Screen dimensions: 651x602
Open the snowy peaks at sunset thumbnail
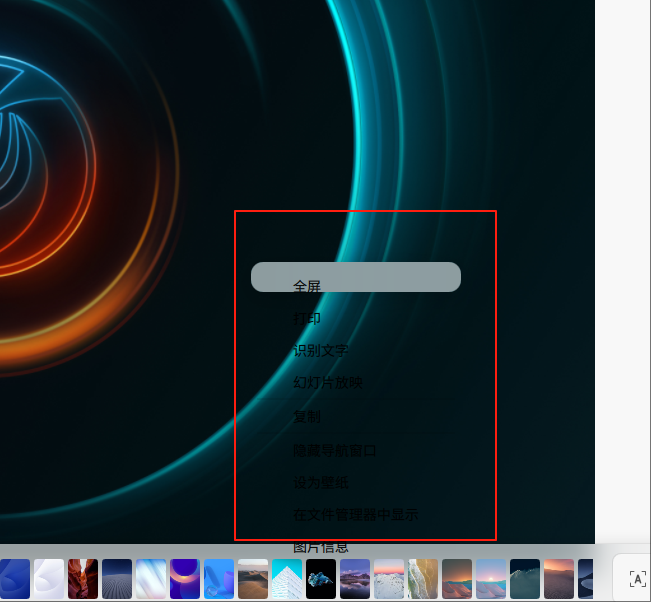(x=389, y=579)
